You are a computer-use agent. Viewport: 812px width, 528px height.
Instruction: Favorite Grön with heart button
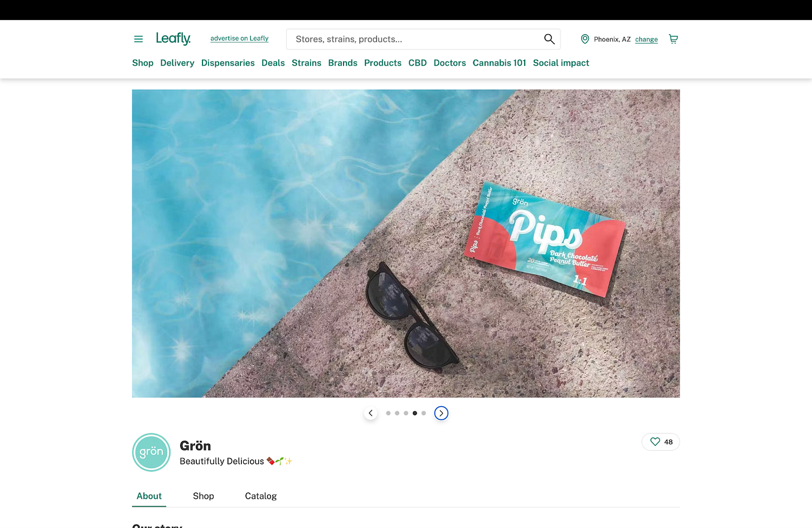pos(661,442)
